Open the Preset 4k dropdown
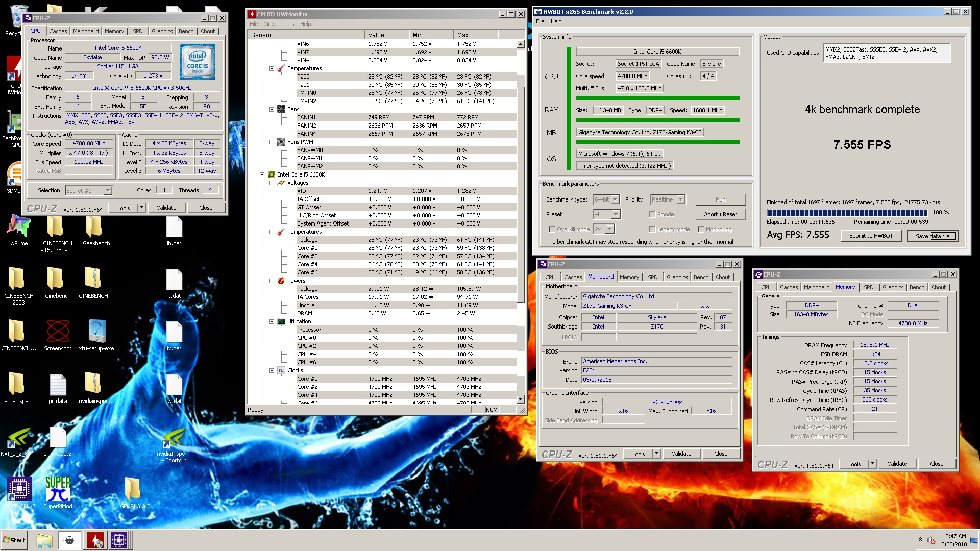 (x=616, y=214)
